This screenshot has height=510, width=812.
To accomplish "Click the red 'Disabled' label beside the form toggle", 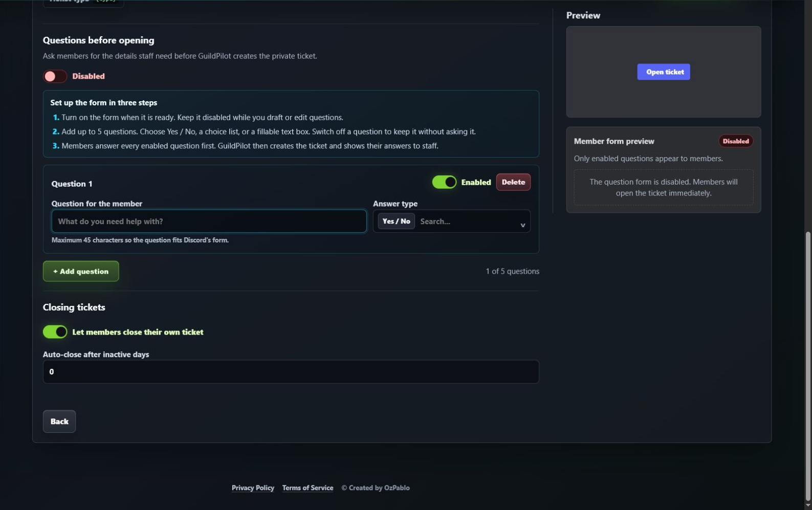I will (88, 76).
